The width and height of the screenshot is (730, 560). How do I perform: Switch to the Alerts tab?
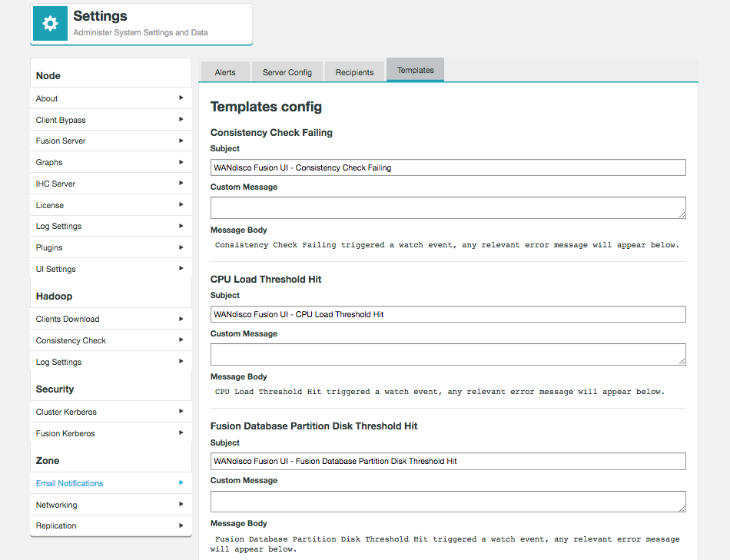click(225, 72)
